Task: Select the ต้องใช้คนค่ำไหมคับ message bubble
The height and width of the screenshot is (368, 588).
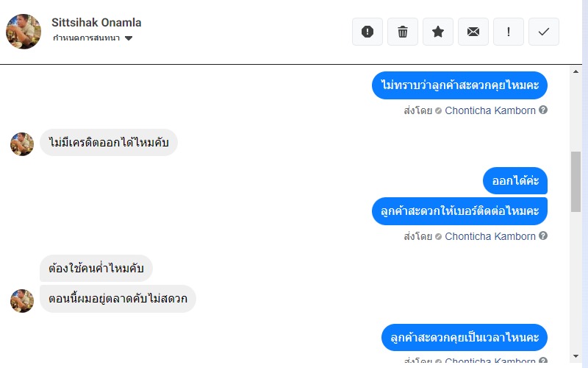Action: [x=96, y=268]
